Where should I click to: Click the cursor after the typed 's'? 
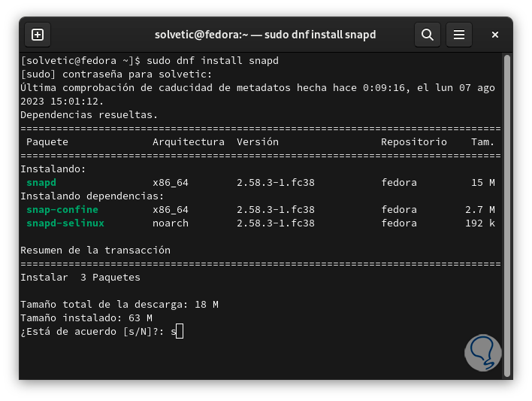(180, 332)
